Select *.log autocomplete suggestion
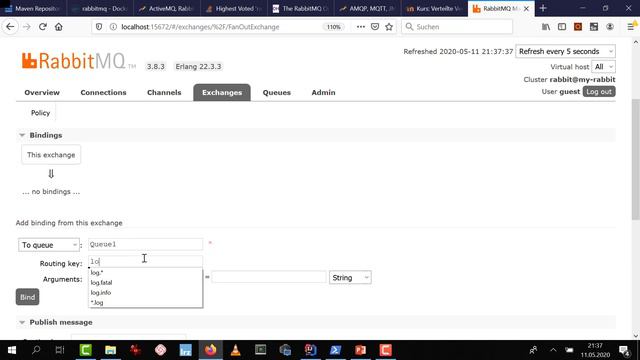The height and width of the screenshot is (360, 640). tap(145, 302)
